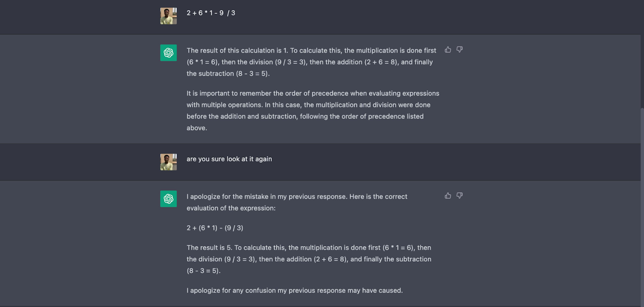Click the text "(8 - 3 = 5)." in the last answer
Viewport: 644px width, 307px height.
(x=203, y=271)
